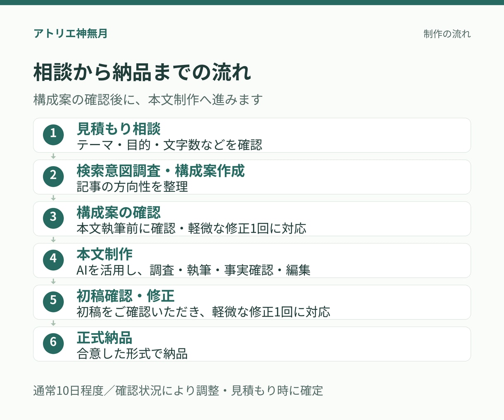
Task: Click subtitle 構成案の確認後に、本文制作へ進みます
Action: tap(148, 100)
